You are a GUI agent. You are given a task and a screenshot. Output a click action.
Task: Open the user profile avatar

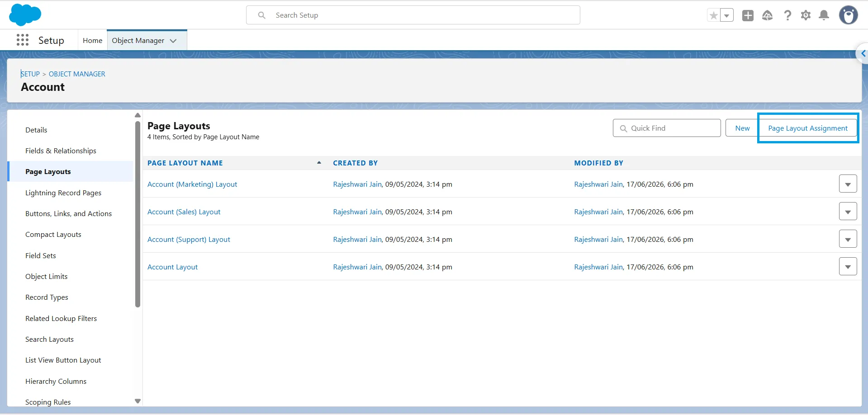click(x=848, y=15)
